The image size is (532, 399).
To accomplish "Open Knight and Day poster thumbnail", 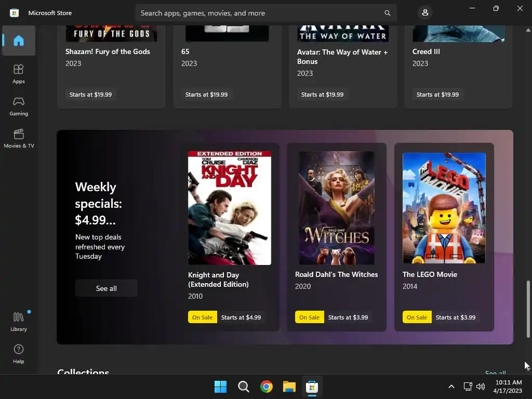I will 230,208.
